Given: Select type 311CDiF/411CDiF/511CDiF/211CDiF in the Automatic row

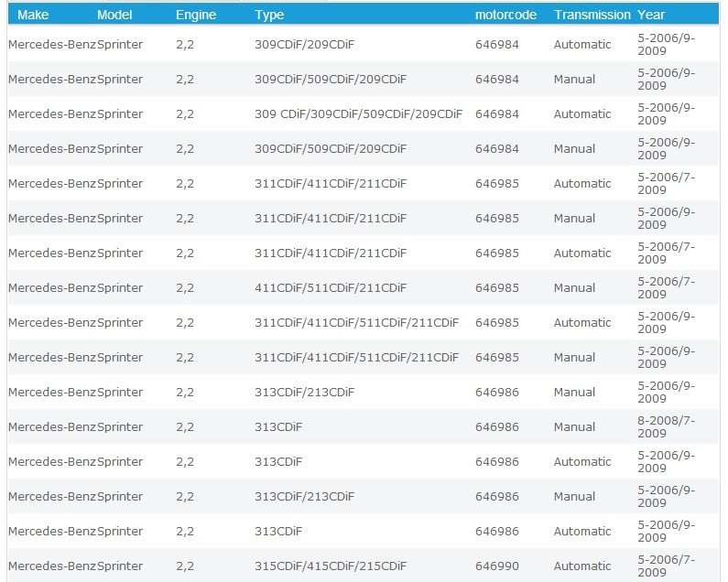Looking at the screenshot, I should click(x=356, y=323).
